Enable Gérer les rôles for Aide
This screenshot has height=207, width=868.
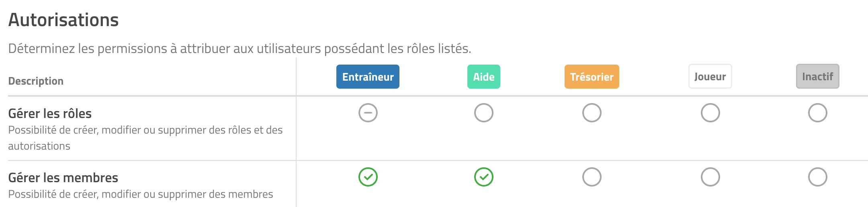click(484, 113)
